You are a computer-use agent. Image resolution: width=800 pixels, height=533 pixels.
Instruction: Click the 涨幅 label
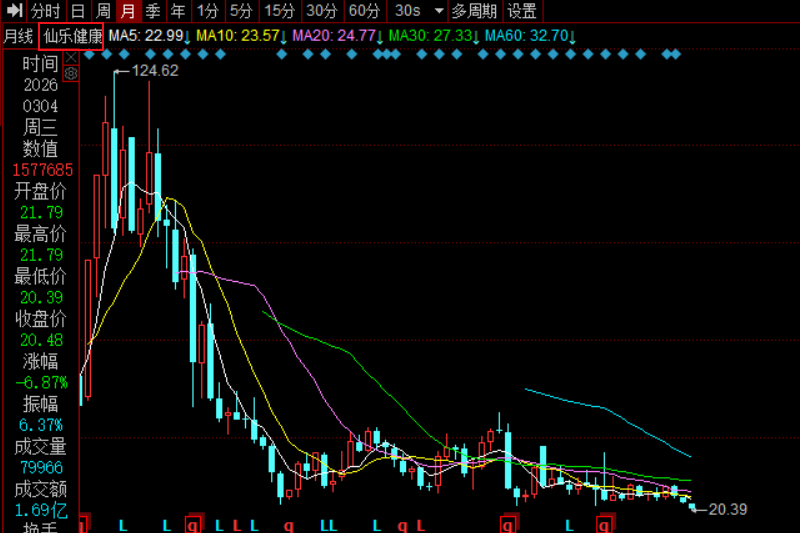point(40,361)
